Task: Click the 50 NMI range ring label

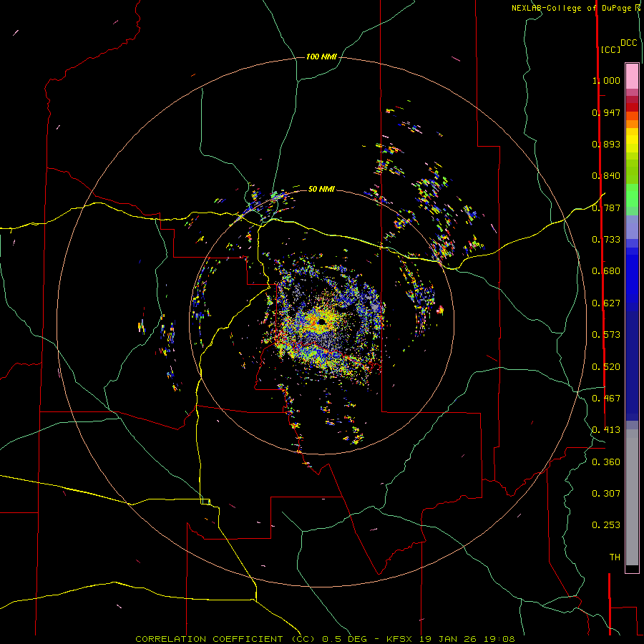Action: pyautogui.click(x=321, y=189)
